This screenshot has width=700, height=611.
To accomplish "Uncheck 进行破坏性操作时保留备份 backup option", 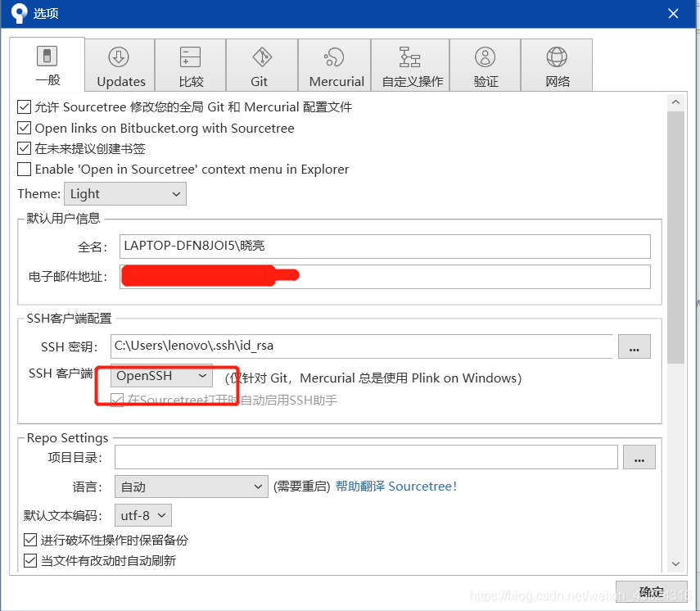I will coord(30,540).
